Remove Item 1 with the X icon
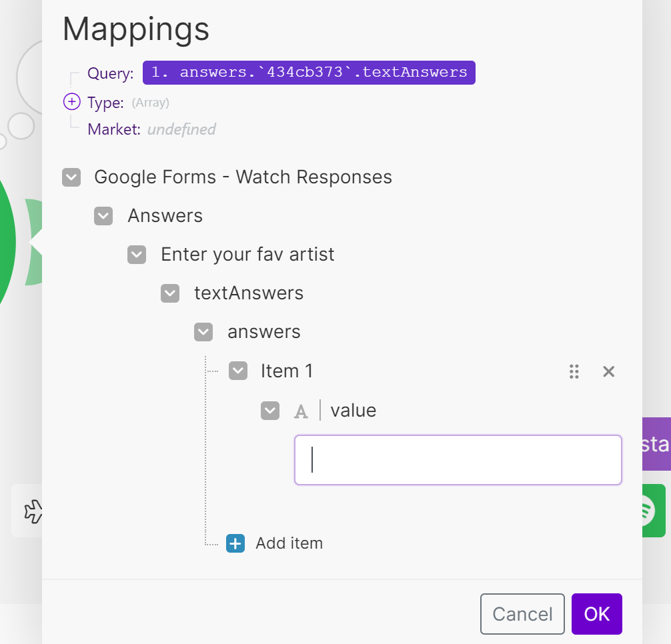 point(608,371)
